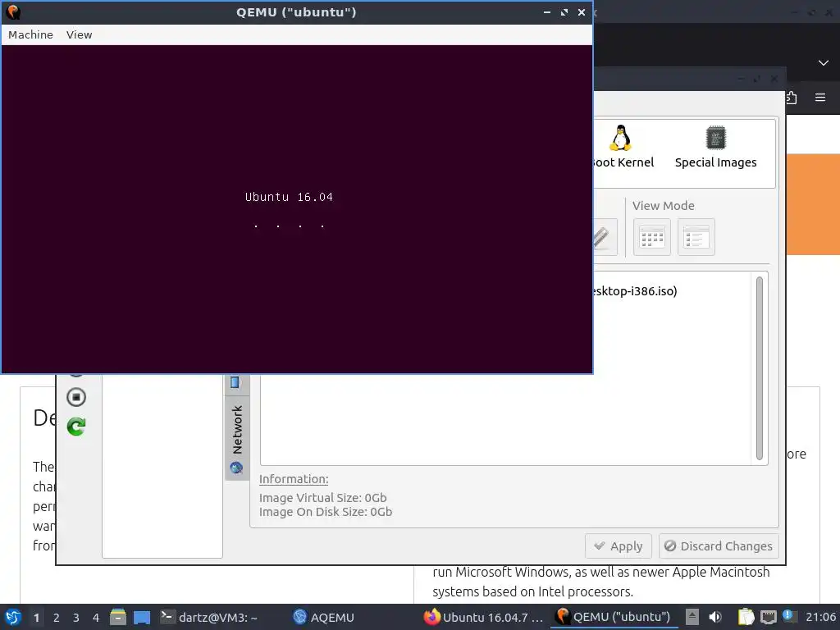Reset the VM with green arrow icon
The width and height of the screenshot is (840, 630).
coord(76,427)
